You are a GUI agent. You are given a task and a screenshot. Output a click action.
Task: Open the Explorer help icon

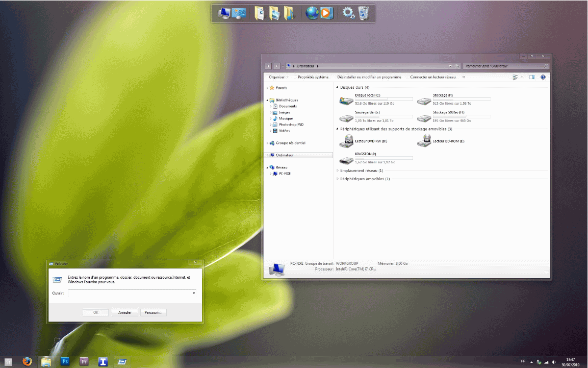[x=543, y=77]
